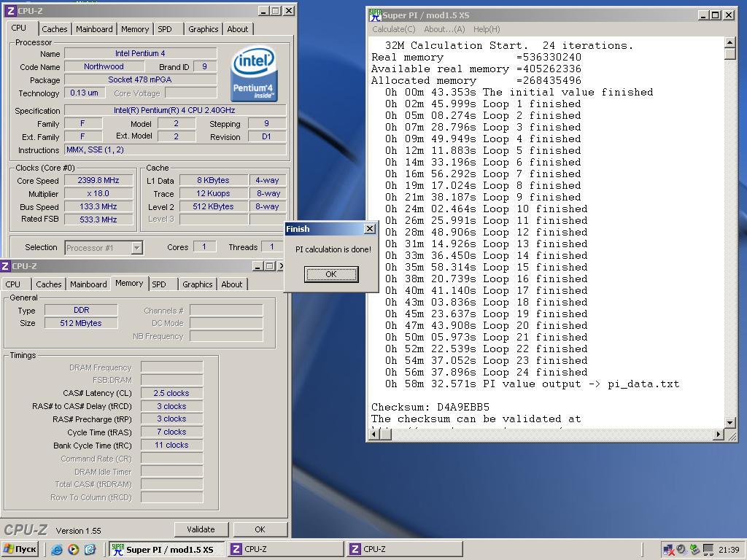Image resolution: width=747 pixels, height=560 pixels.
Task: Open the Пуск Start button
Action: (20, 549)
